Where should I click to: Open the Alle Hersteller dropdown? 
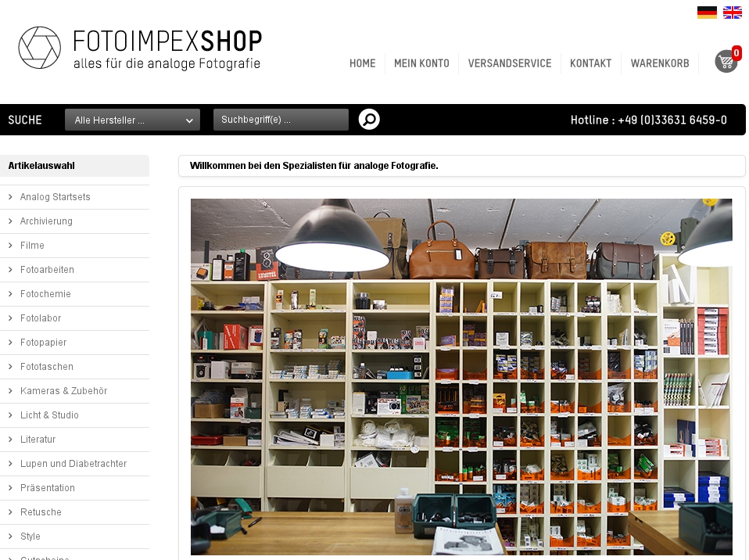[132, 120]
